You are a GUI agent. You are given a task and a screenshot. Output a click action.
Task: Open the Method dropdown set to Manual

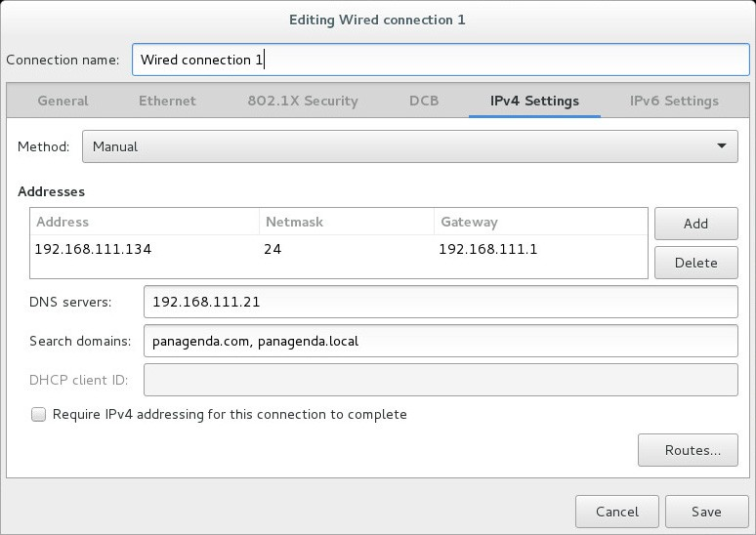[409, 146]
